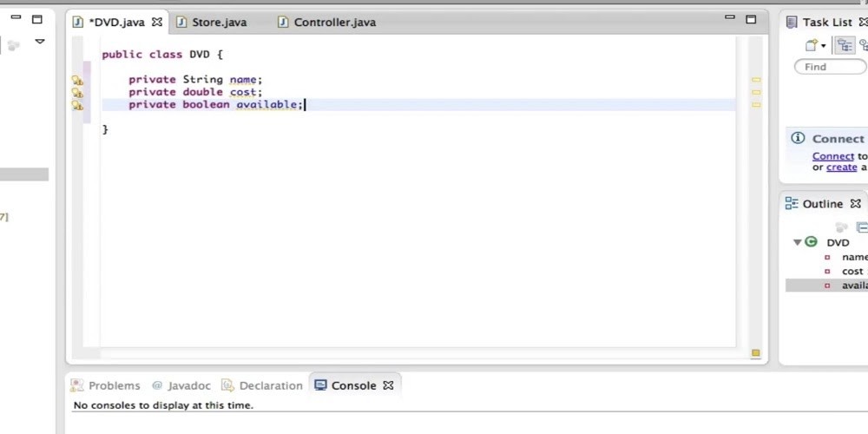Click the Outline view icon in panel header
This screenshot has height=434, width=868.
tap(791, 204)
